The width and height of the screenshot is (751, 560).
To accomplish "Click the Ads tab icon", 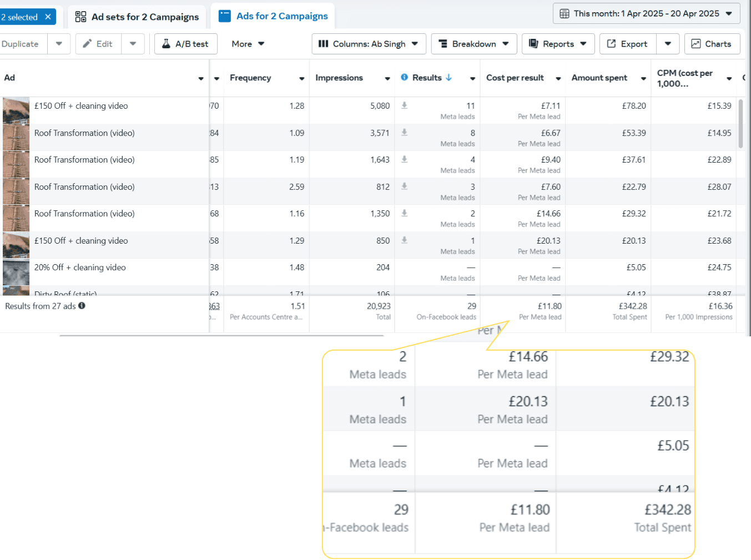I will [225, 16].
